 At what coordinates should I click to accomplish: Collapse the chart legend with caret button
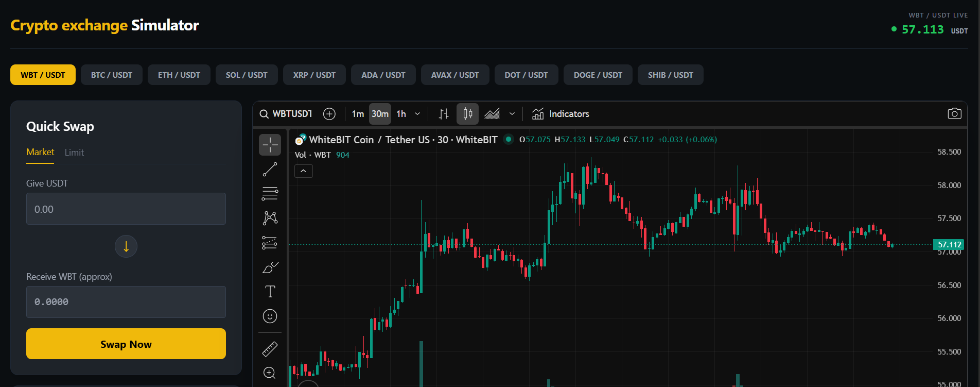pyautogui.click(x=304, y=171)
